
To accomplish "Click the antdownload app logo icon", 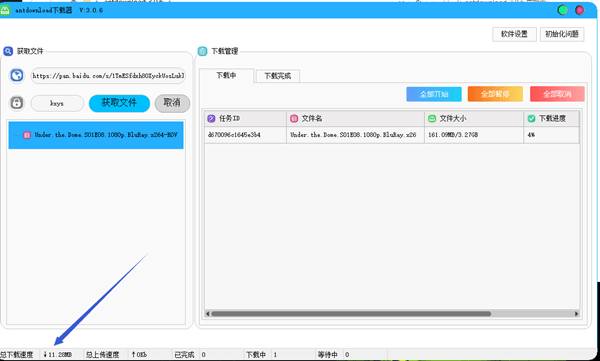I will click(5, 10).
